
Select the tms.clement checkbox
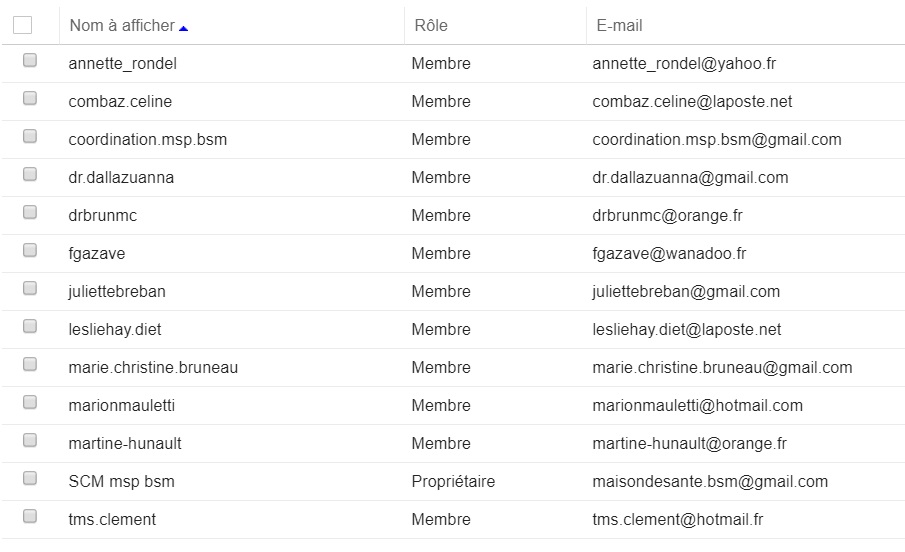click(30, 516)
